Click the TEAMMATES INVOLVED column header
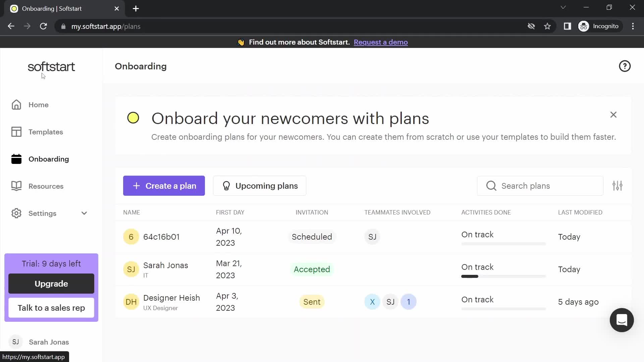Screen dimensions: 644x362 tap(397, 213)
